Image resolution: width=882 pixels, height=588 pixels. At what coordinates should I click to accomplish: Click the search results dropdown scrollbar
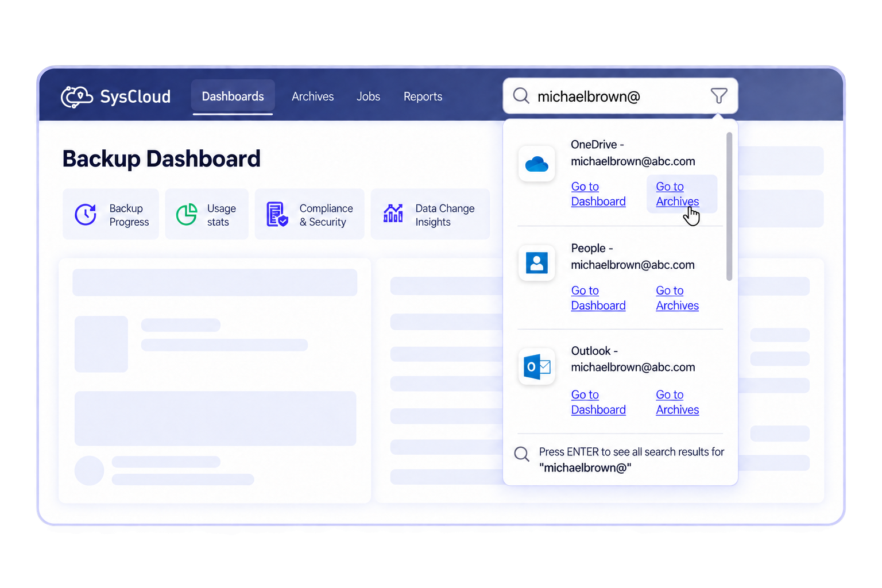pos(729,207)
